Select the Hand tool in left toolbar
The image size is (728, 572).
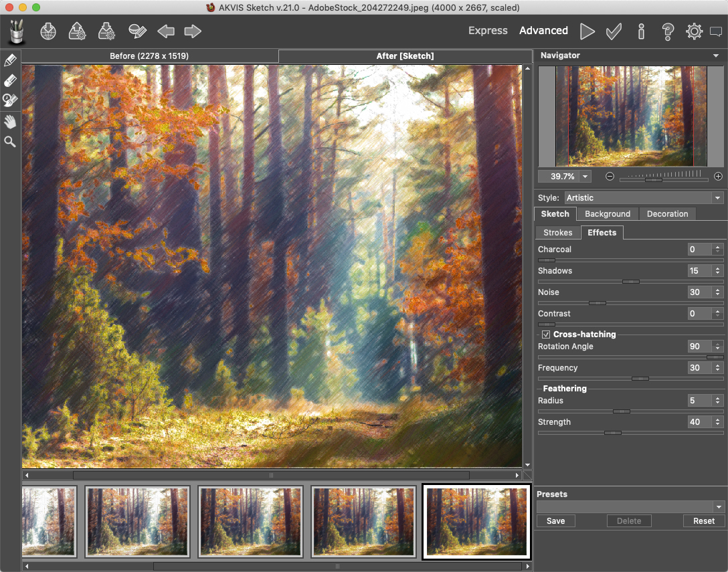10,121
